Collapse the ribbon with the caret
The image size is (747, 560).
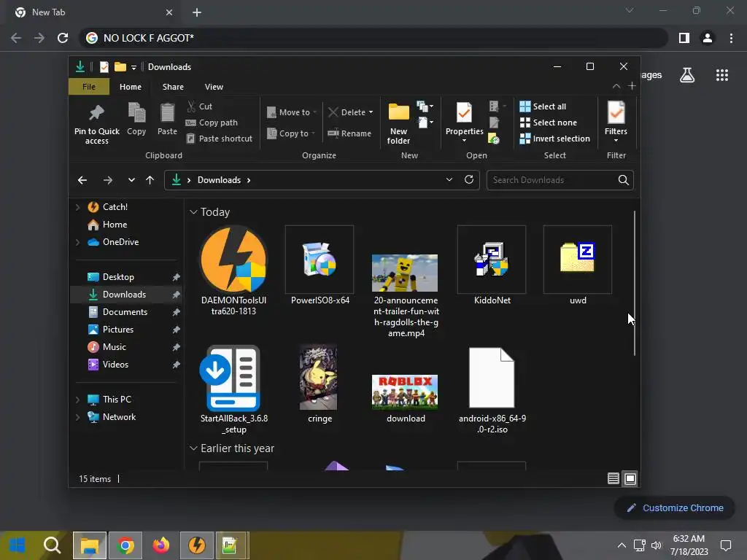click(616, 86)
